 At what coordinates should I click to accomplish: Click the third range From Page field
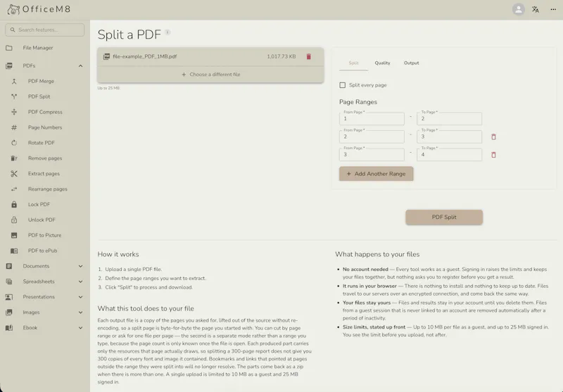tap(372, 155)
